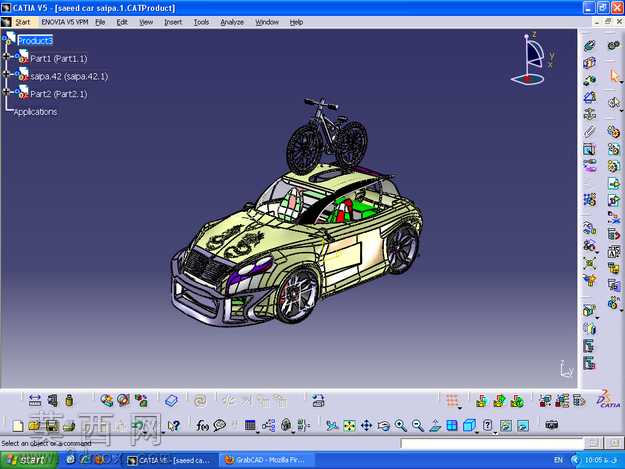This screenshot has height=469, width=625.
Task: Click the Print icon in bottom toolbar
Action: point(69,426)
